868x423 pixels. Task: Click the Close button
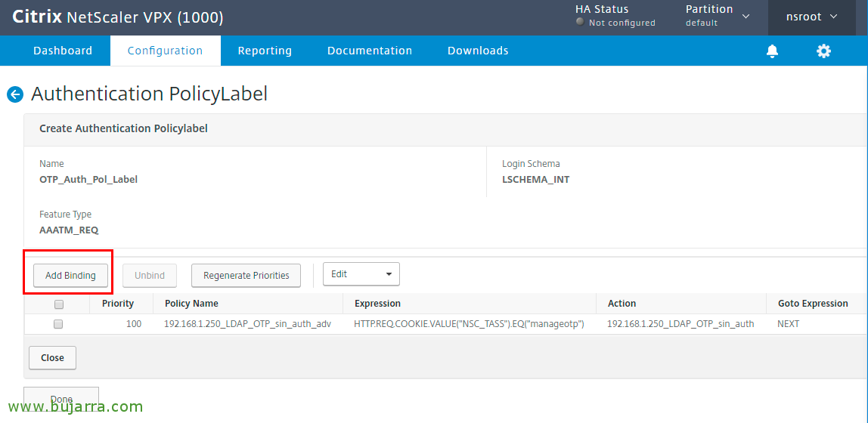(53, 358)
